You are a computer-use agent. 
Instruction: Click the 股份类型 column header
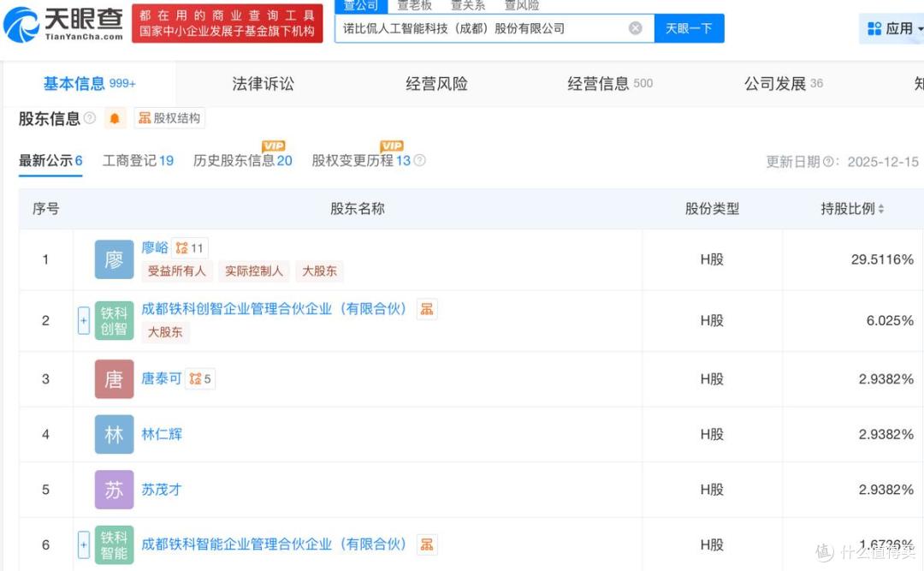[x=712, y=209]
